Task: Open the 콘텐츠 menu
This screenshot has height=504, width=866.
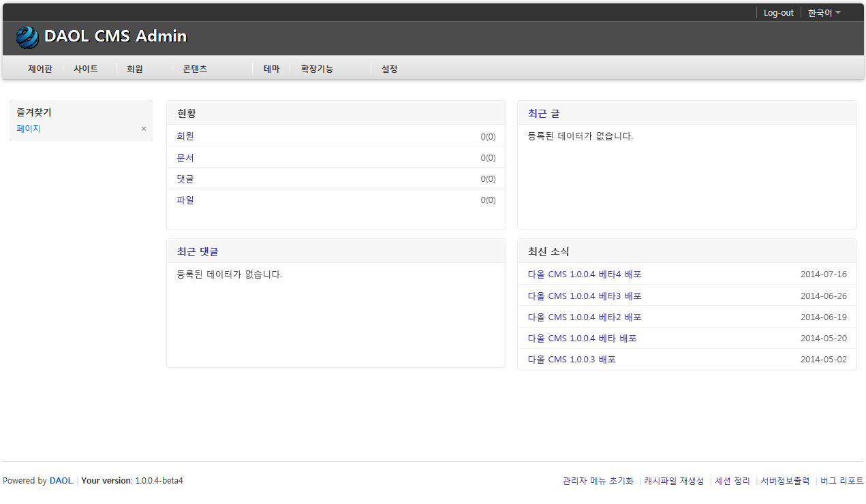Action: coord(193,68)
